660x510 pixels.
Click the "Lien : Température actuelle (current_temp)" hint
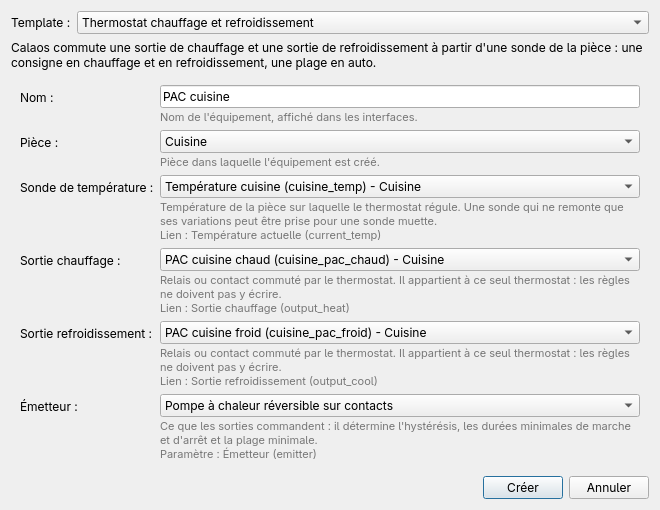pyautogui.click(x=270, y=235)
